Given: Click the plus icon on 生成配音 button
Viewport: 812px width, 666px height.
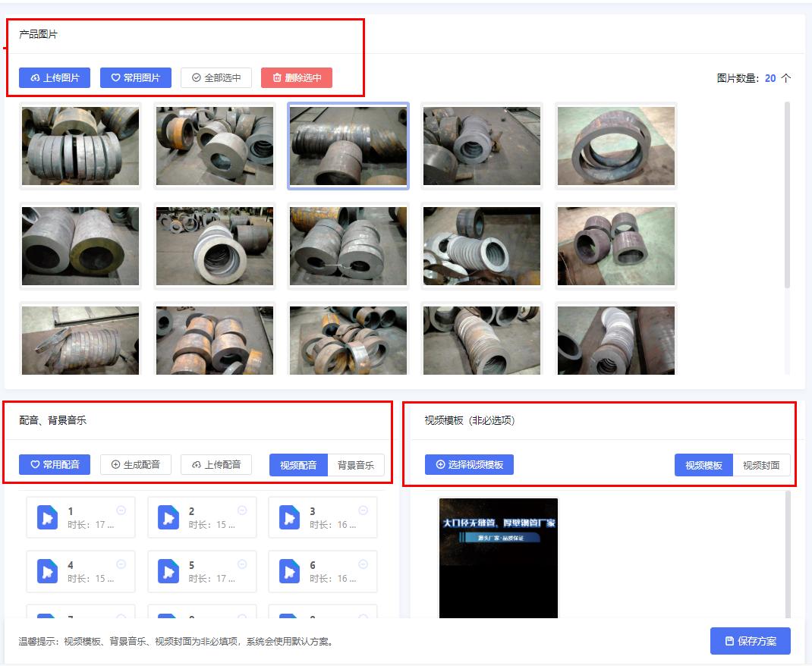Looking at the screenshot, I should [x=115, y=464].
